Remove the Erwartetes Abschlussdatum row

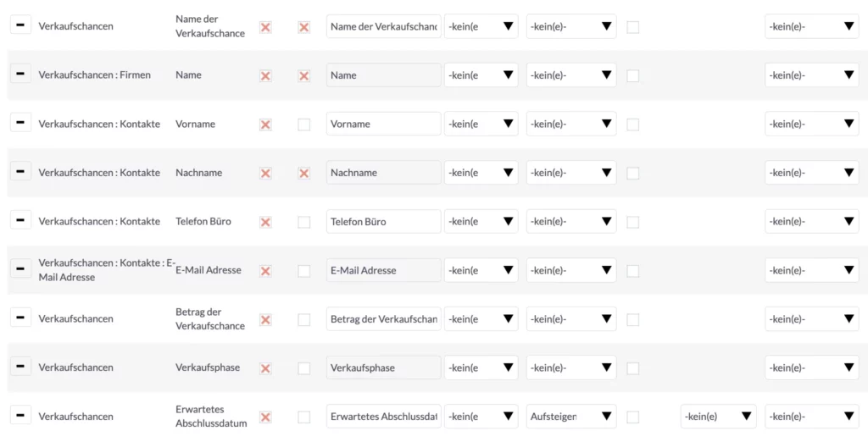pyautogui.click(x=20, y=415)
